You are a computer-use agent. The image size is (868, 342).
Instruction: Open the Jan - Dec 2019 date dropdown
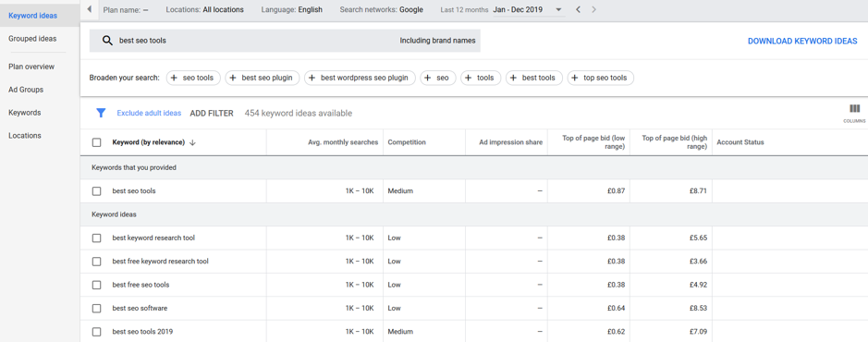(x=528, y=10)
